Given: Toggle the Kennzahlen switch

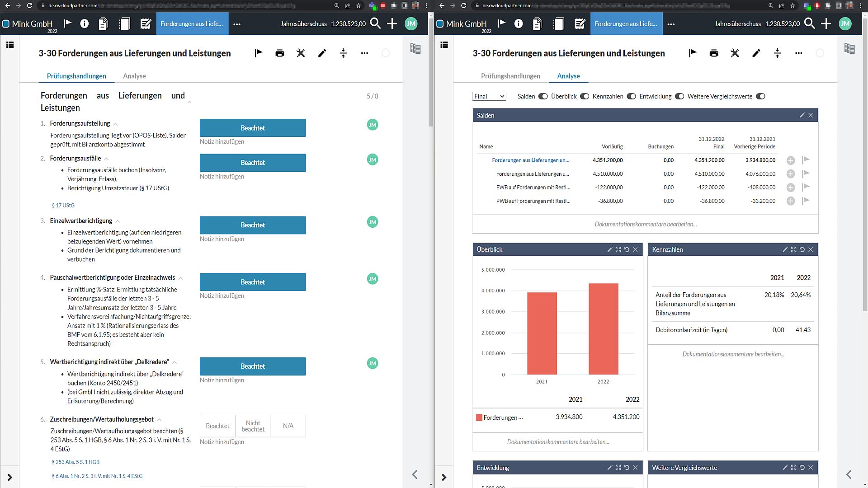Looking at the screenshot, I should [632, 96].
